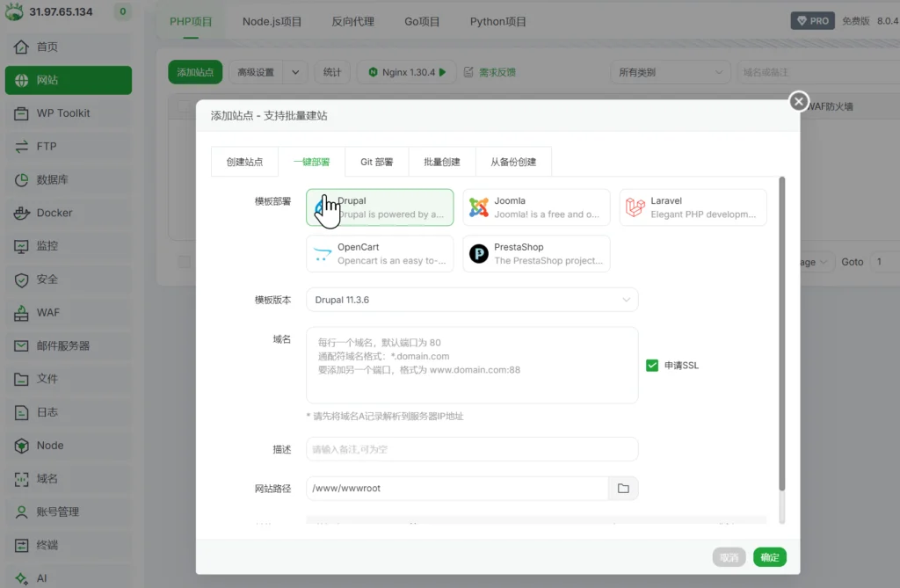Viewport: 900px width, 588px height.
Task: Click into the 域名 domain textarea
Action: pyautogui.click(x=472, y=366)
